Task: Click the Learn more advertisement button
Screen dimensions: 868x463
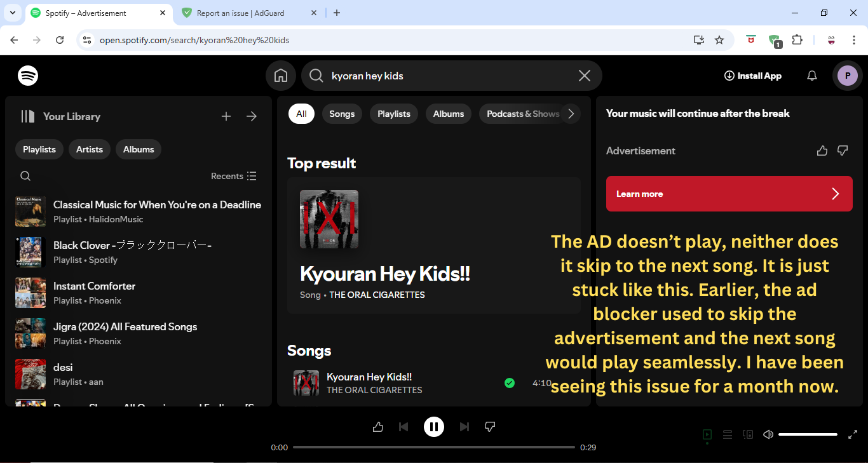Action: [729, 194]
